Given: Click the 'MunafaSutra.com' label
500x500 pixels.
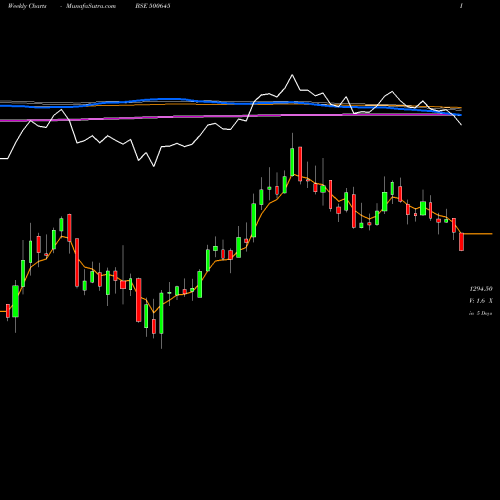Looking at the screenshot, I should click(x=91, y=6).
